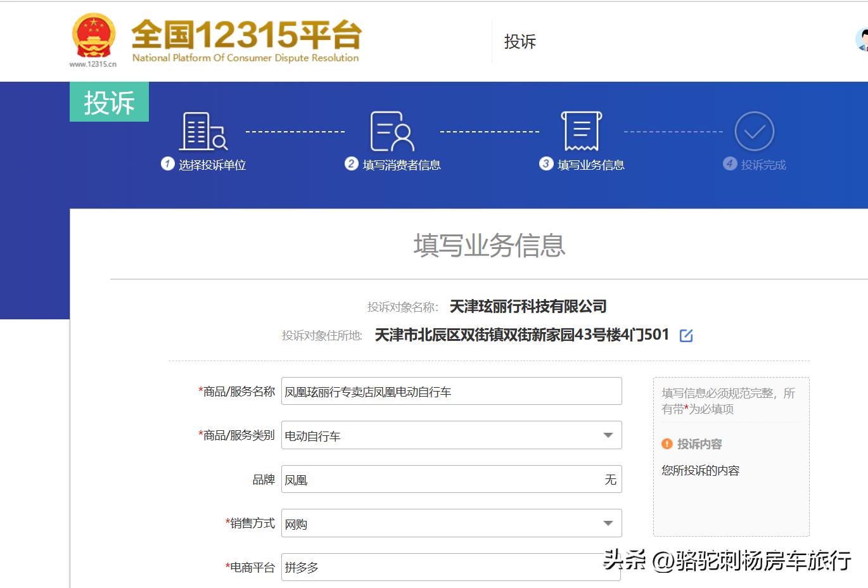Click the checkmark circle icon for 投诉完成
The height and width of the screenshot is (588, 868).
point(754,130)
